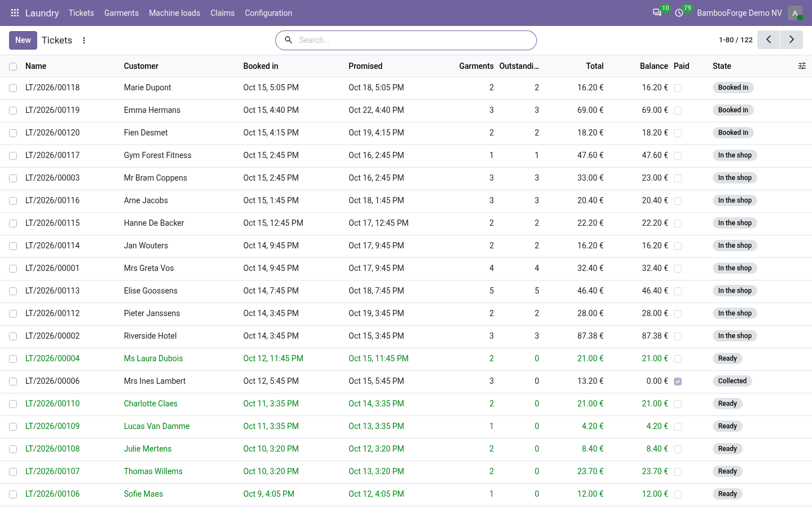This screenshot has width=812, height=508.
Task: Open ticket LT/2026/00119
Action: pos(52,110)
